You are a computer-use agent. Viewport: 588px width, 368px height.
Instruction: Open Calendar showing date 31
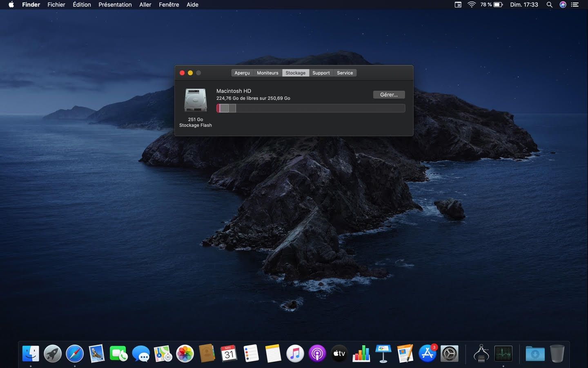pyautogui.click(x=229, y=354)
